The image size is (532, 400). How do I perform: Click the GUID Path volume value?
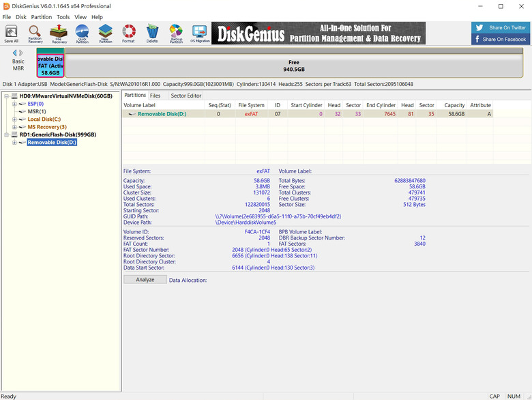[278, 216]
